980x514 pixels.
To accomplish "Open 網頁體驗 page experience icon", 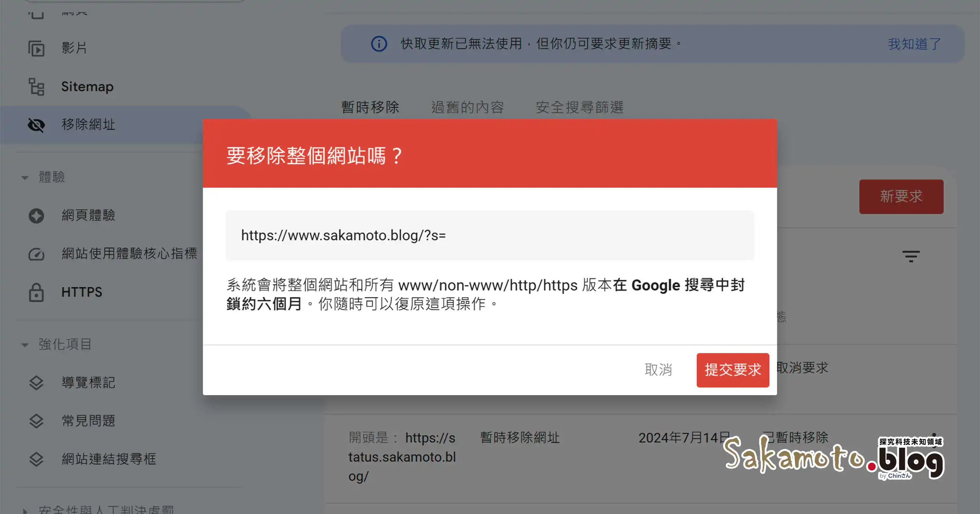I will click(36, 216).
